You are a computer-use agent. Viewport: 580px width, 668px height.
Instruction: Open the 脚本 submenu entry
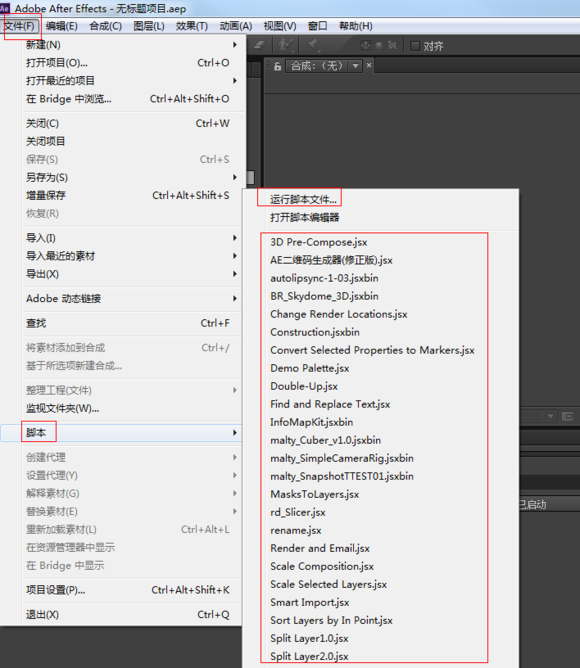coord(121,433)
